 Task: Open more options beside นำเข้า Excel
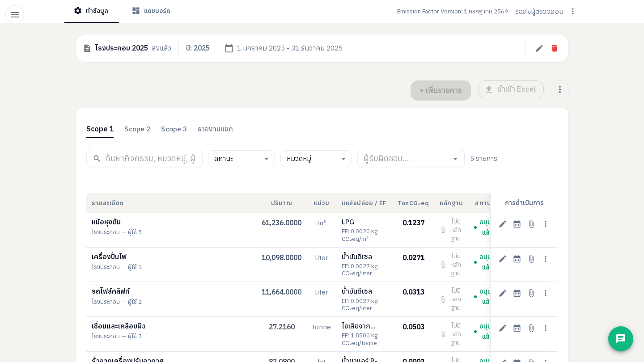point(560,89)
